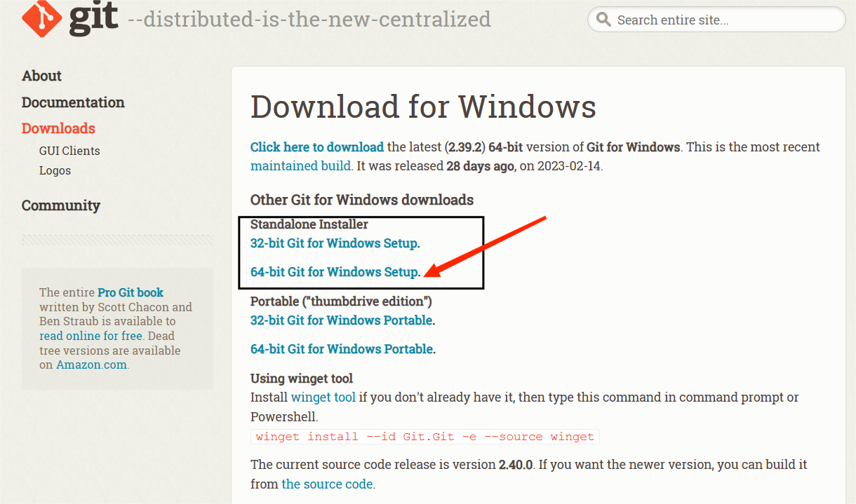Download 64-bit Git for Windows Setup

point(334,272)
